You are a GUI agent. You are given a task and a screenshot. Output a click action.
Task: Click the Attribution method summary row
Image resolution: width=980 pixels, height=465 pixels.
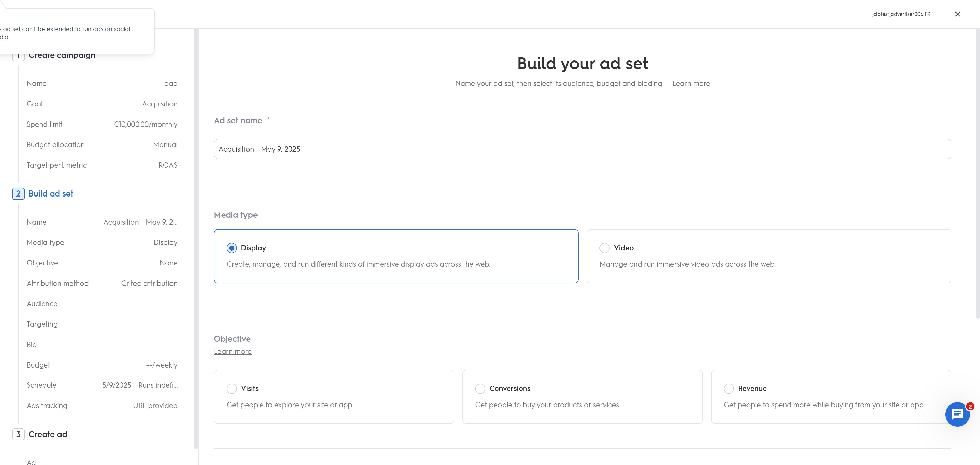click(102, 284)
